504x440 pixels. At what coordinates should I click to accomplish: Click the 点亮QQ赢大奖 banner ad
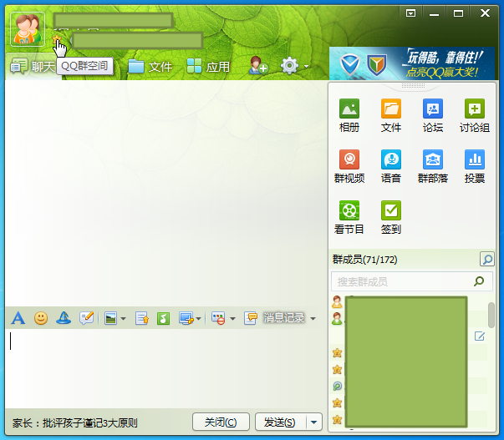click(412, 63)
